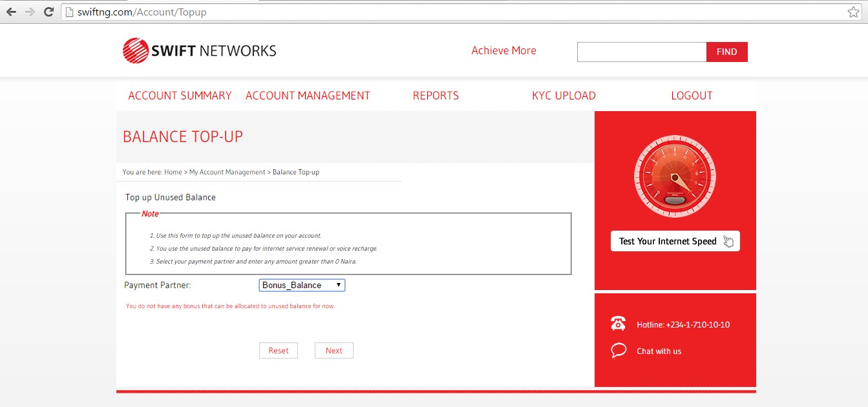This screenshot has height=407, width=868.
Task: Navigate back using the browser back arrow
Action: click(11, 11)
